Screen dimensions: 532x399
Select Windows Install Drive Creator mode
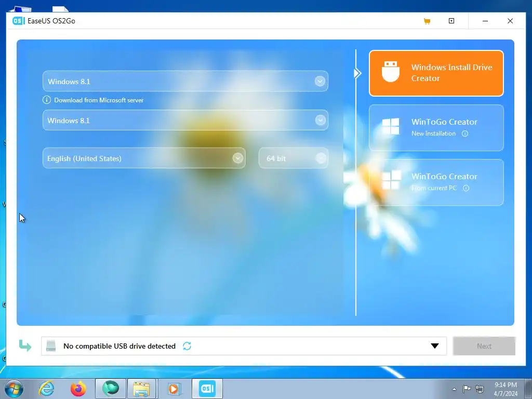point(436,73)
